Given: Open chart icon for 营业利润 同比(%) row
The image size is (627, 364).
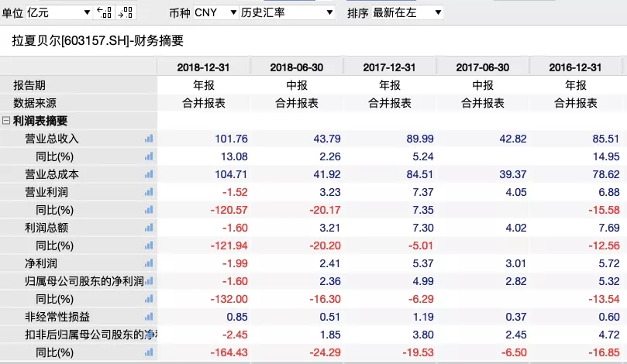Looking at the screenshot, I should tap(149, 210).
